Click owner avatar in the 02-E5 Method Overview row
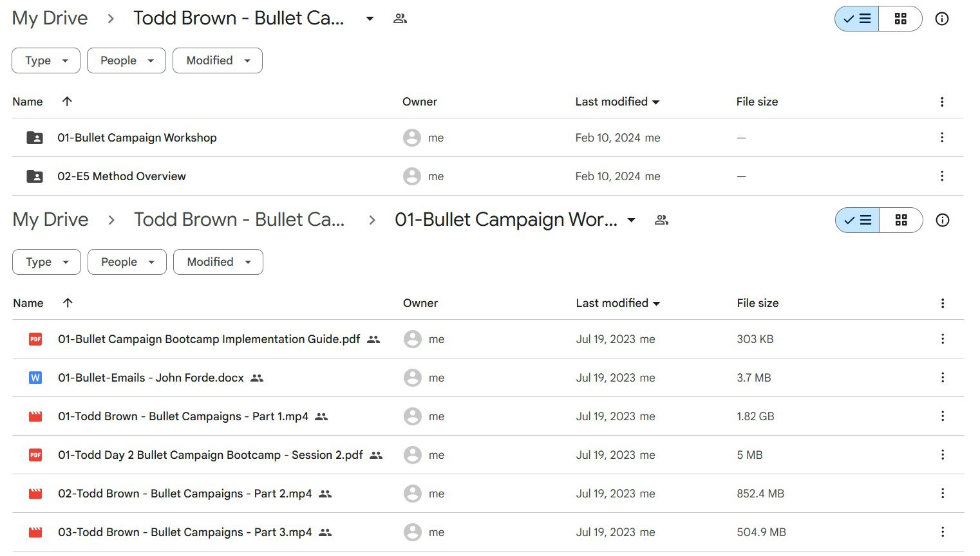This screenshot has width=980, height=556. pyautogui.click(x=412, y=176)
